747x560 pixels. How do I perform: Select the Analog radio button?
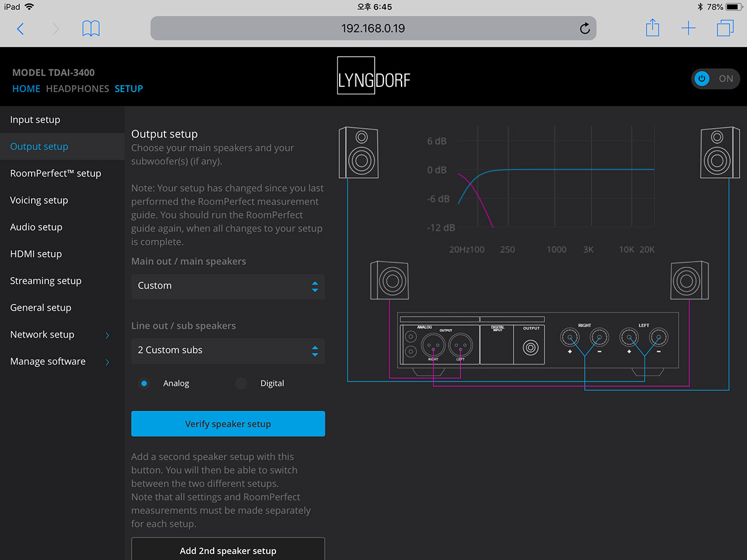coord(144,383)
